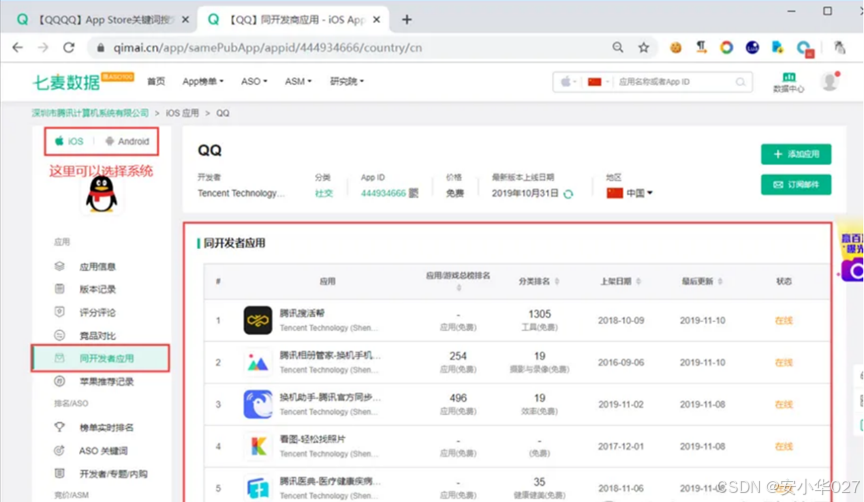Viewport: 864px width, 502px height.
Task: Open the zoom magnifier icon in the address bar
Action: click(618, 47)
